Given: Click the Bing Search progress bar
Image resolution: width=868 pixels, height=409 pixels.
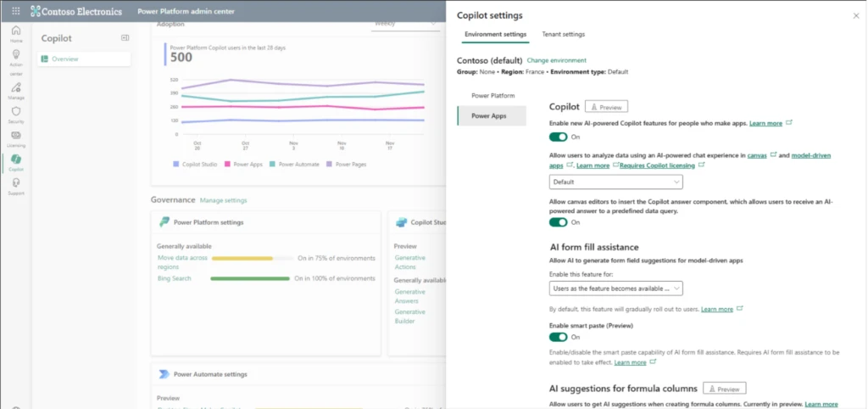Looking at the screenshot, I should (250, 278).
